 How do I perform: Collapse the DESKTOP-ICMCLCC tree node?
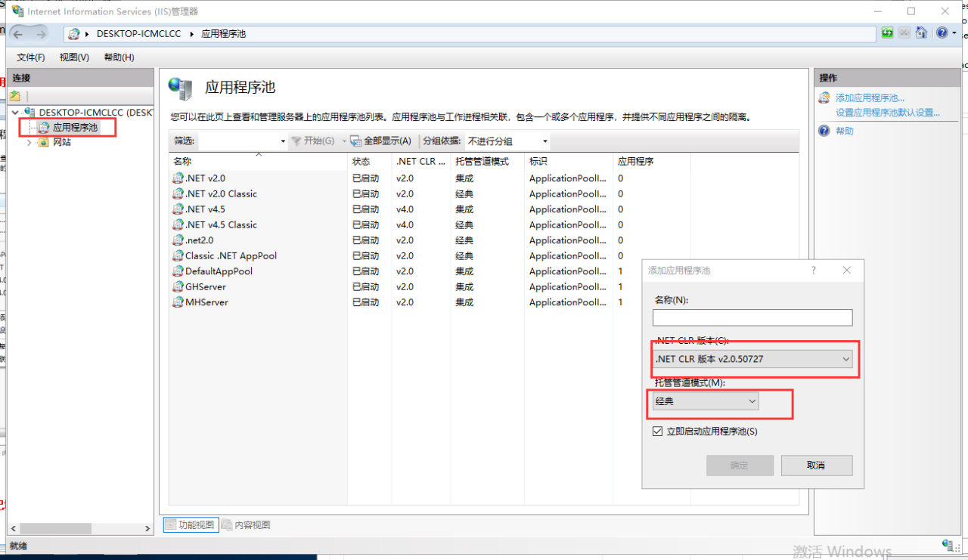16,112
